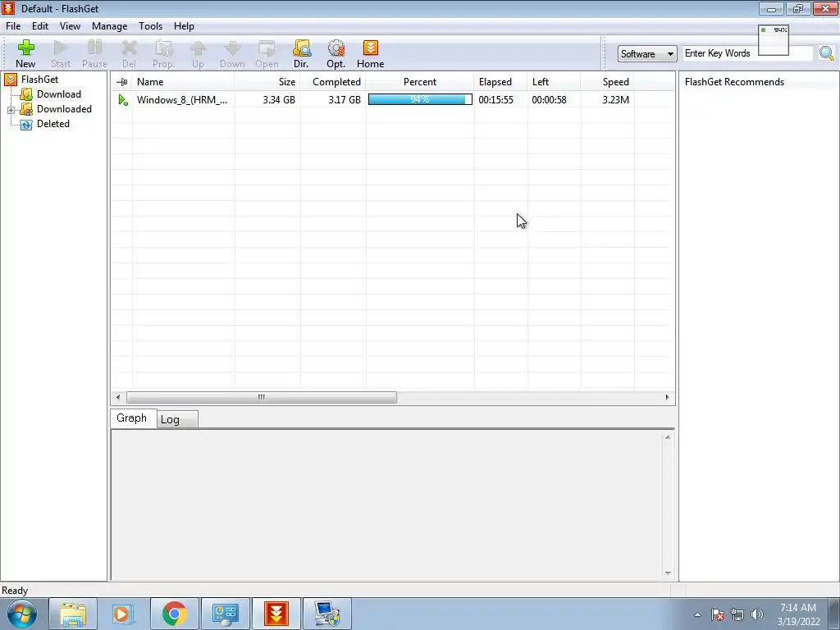Switch to the Graph tab
Viewport: 840px width, 630px height.
[x=133, y=418]
